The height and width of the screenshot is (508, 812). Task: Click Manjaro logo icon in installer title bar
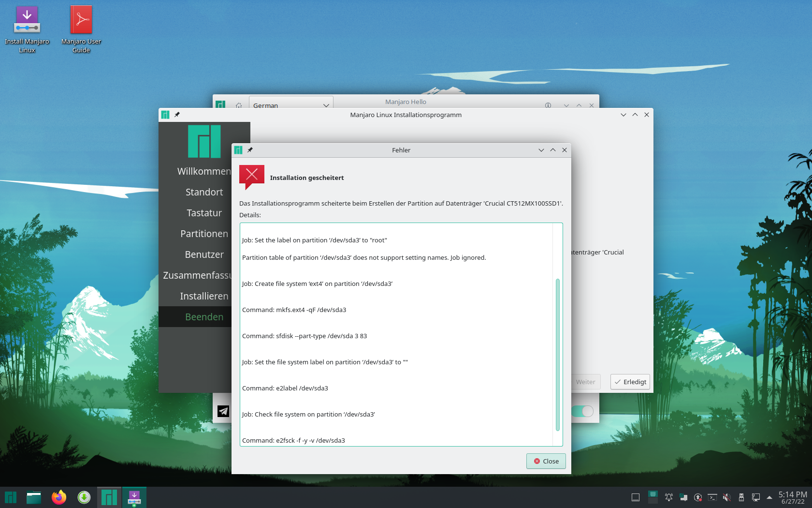[165, 115]
